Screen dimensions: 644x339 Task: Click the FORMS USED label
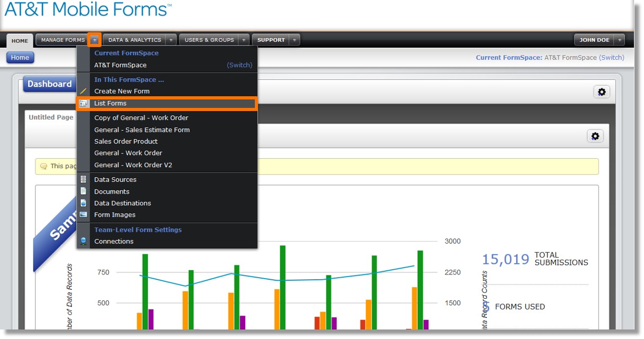520,307
